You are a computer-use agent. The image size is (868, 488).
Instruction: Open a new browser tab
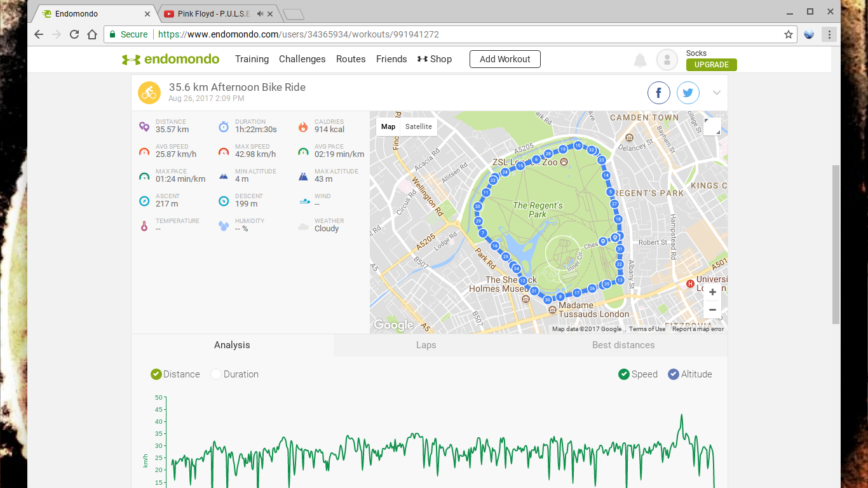click(293, 14)
